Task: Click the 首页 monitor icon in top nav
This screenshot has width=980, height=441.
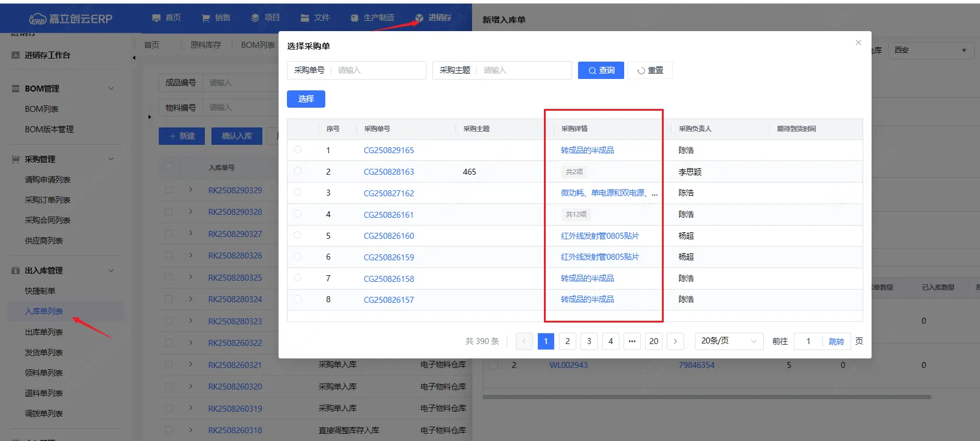Action: click(156, 18)
